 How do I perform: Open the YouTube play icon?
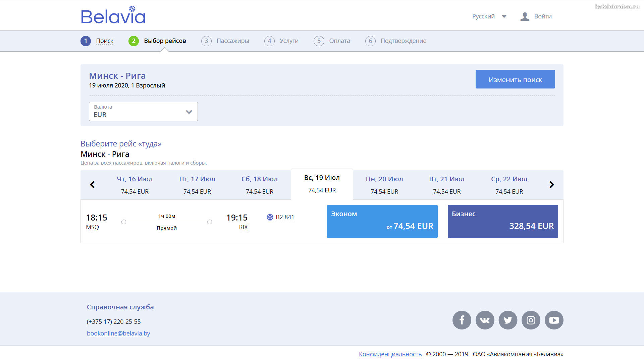pos(554,320)
